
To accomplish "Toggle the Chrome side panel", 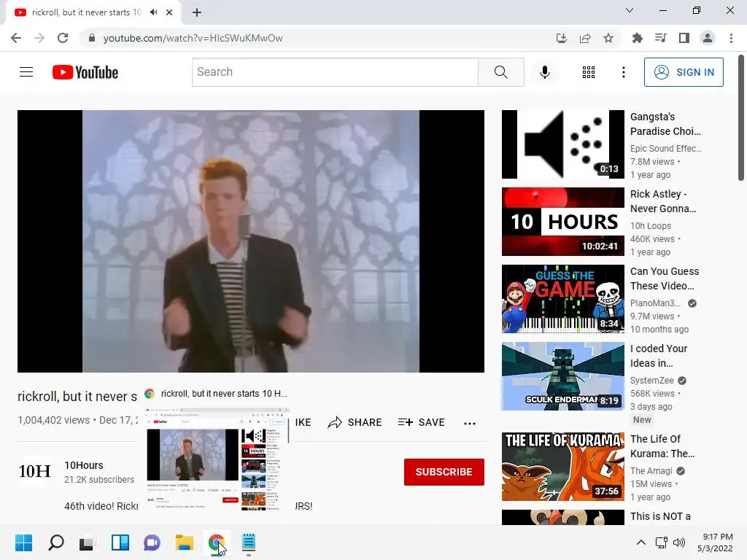I will [684, 38].
